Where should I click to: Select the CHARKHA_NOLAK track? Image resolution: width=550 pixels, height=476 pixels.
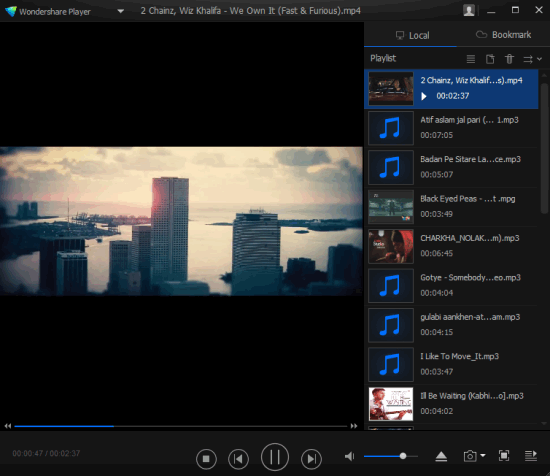coord(451,246)
